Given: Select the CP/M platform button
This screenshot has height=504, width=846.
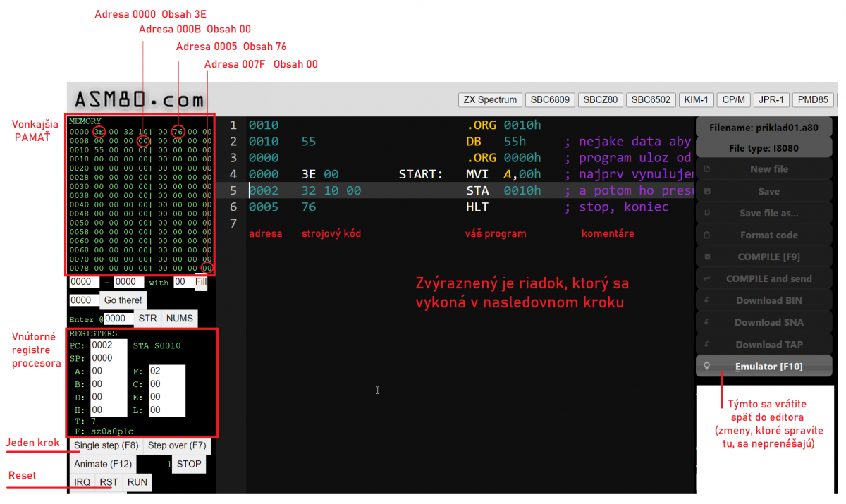Looking at the screenshot, I should [x=734, y=99].
